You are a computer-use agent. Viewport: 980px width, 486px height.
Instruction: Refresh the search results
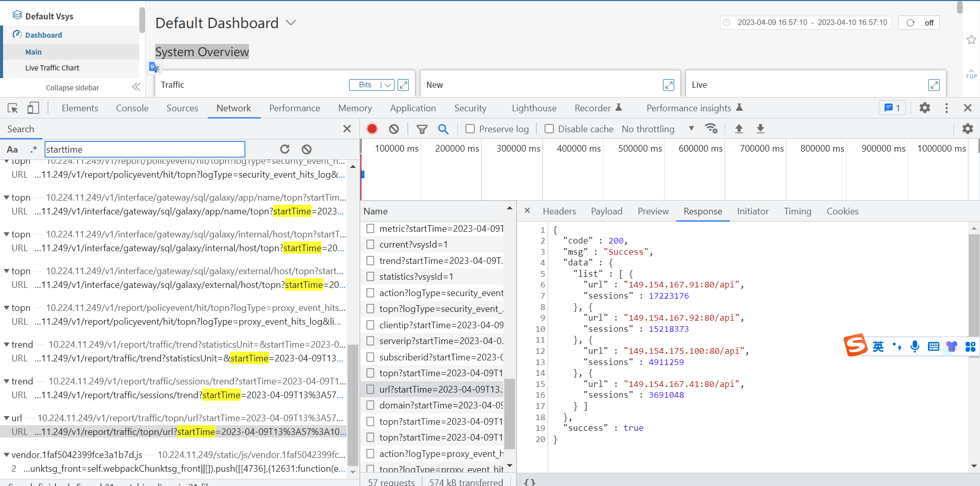pyautogui.click(x=285, y=149)
